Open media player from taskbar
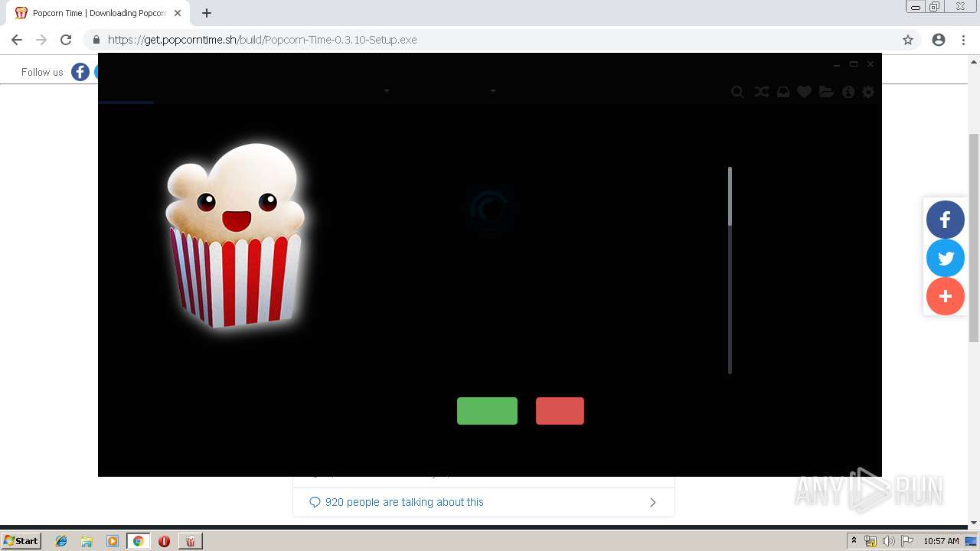 (113, 541)
